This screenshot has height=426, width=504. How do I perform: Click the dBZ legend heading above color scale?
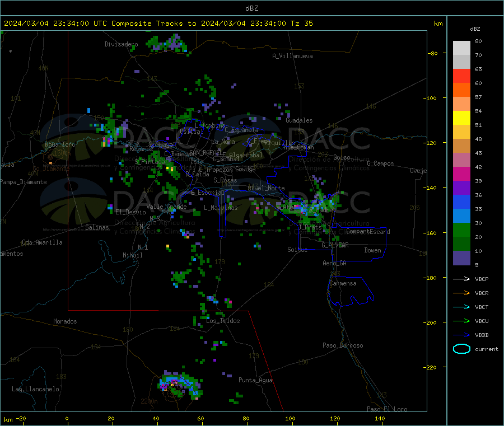(x=475, y=29)
